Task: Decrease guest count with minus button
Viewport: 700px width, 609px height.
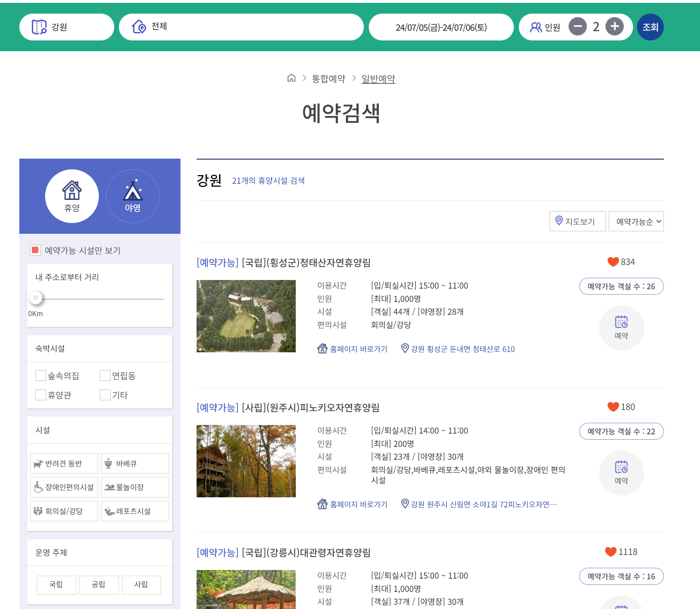Action: [x=578, y=26]
